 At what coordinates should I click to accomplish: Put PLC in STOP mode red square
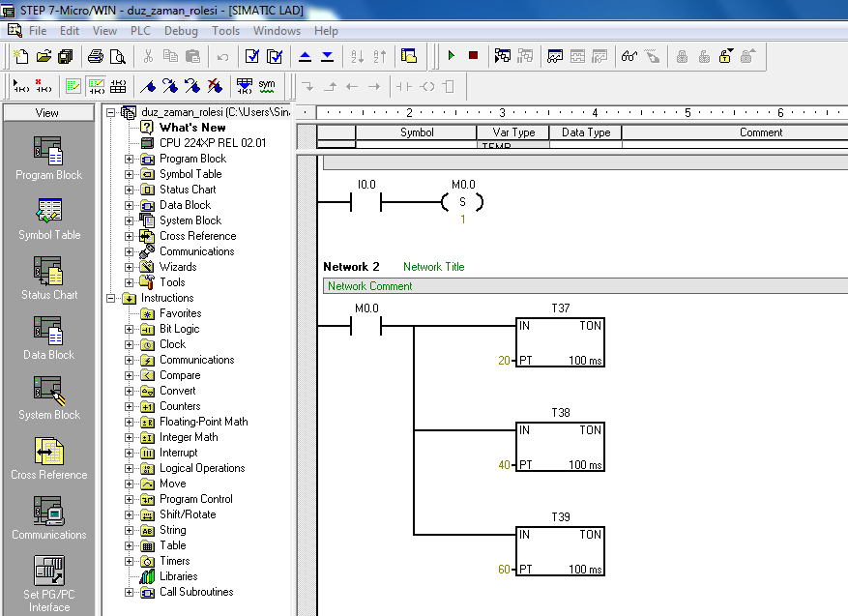click(x=473, y=56)
